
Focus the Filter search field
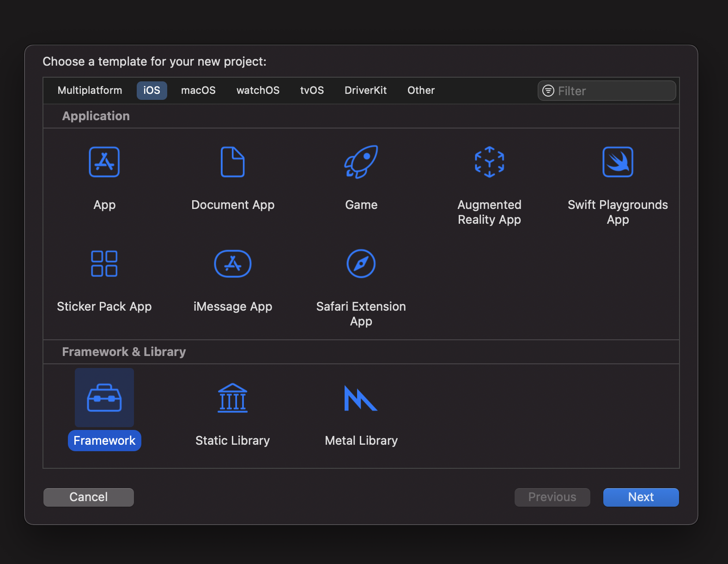607,91
